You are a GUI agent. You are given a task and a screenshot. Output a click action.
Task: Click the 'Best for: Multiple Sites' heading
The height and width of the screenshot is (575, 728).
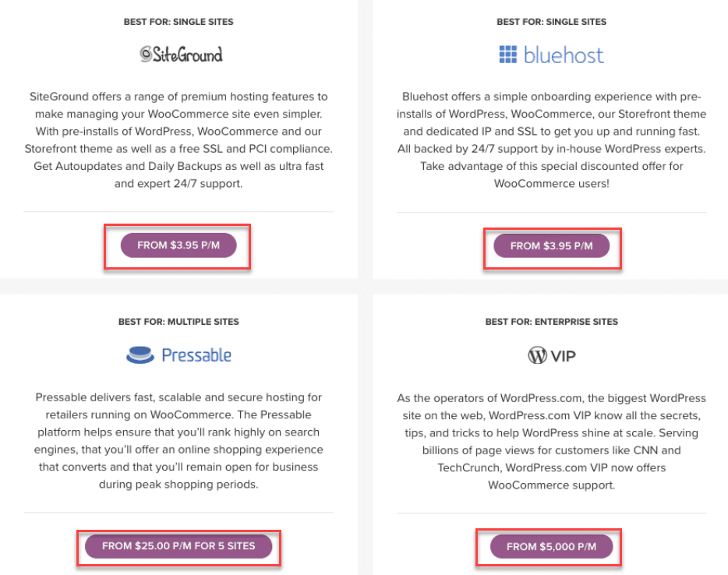(178, 322)
